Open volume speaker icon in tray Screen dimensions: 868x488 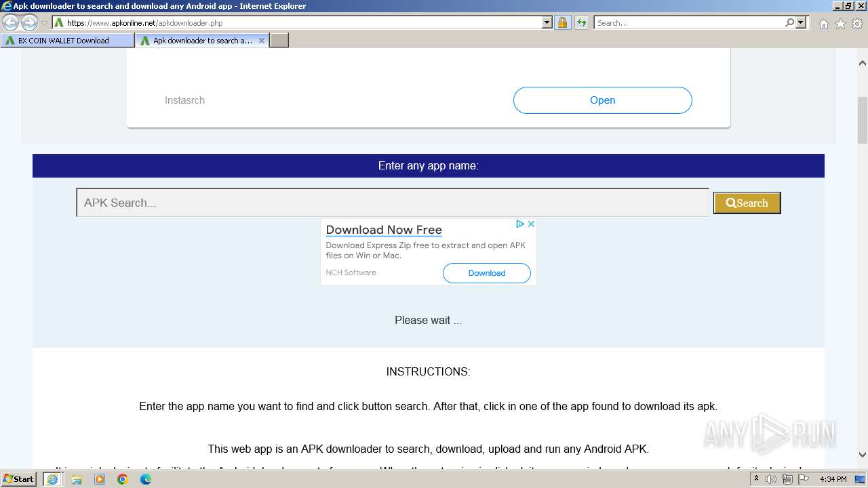(771, 479)
